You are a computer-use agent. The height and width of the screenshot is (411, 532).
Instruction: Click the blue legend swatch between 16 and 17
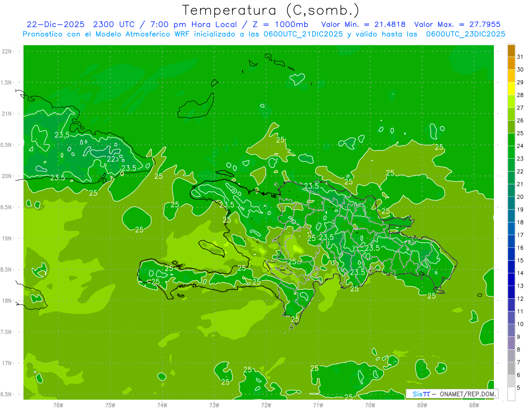click(511, 241)
